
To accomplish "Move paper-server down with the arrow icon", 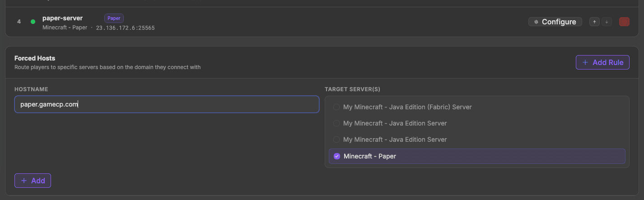I will point(607,22).
